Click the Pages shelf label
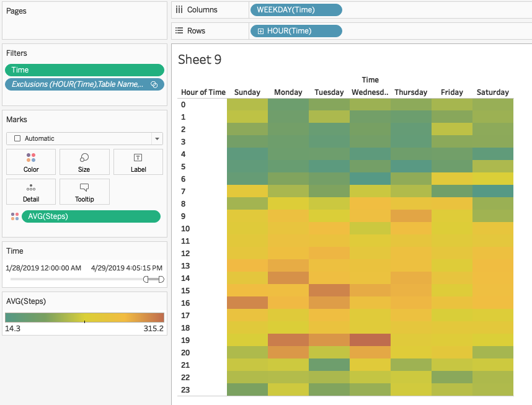 (16, 11)
